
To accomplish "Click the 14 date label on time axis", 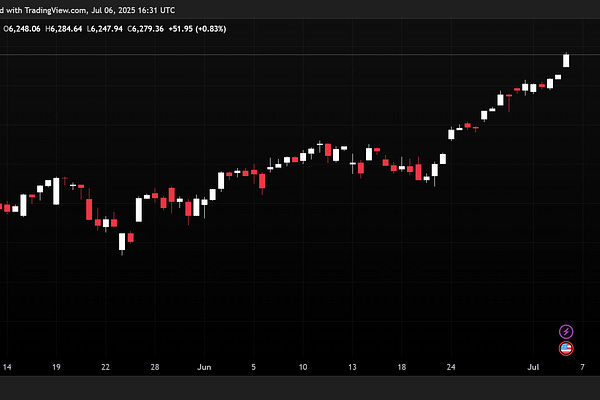I will (x=7, y=367).
